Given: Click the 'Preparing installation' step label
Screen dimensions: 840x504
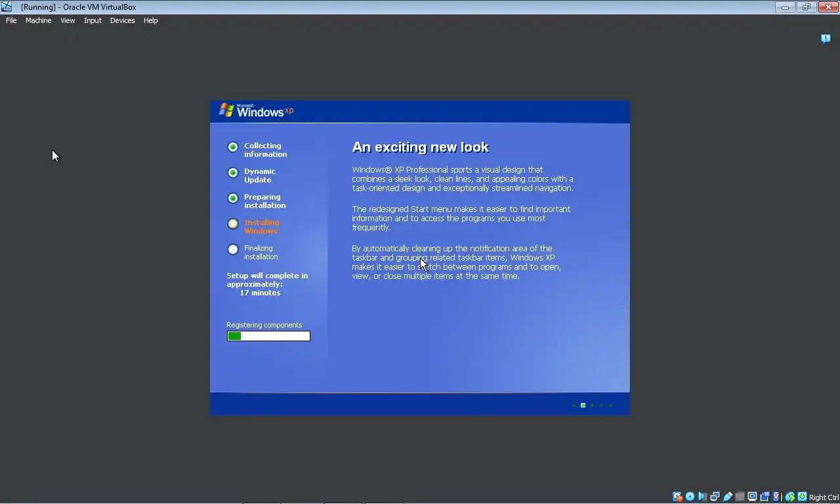Looking at the screenshot, I should pos(264,201).
